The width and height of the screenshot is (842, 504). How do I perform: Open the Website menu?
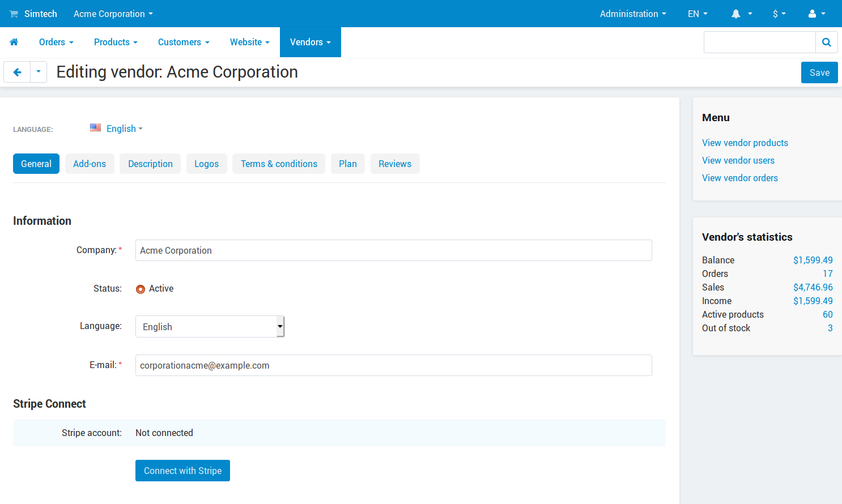[x=249, y=42]
